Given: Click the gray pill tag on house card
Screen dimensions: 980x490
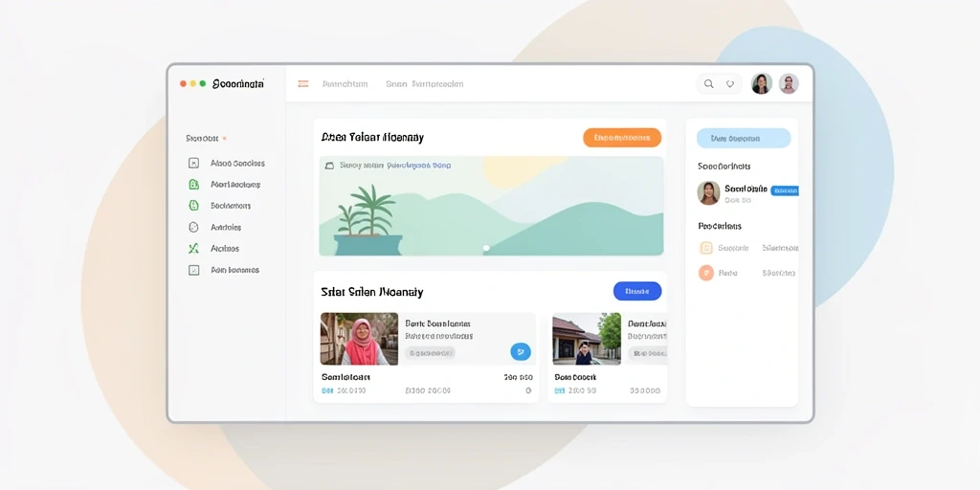Looking at the screenshot, I should tap(648, 354).
